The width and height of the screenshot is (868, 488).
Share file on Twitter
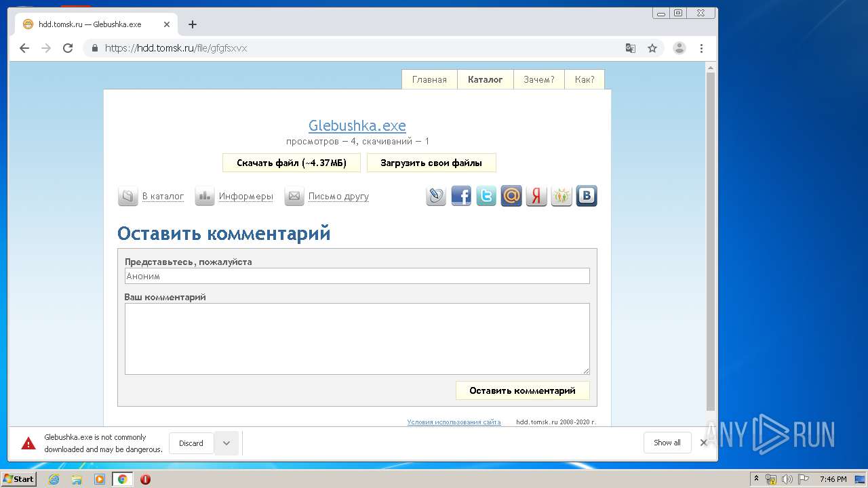click(x=486, y=197)
